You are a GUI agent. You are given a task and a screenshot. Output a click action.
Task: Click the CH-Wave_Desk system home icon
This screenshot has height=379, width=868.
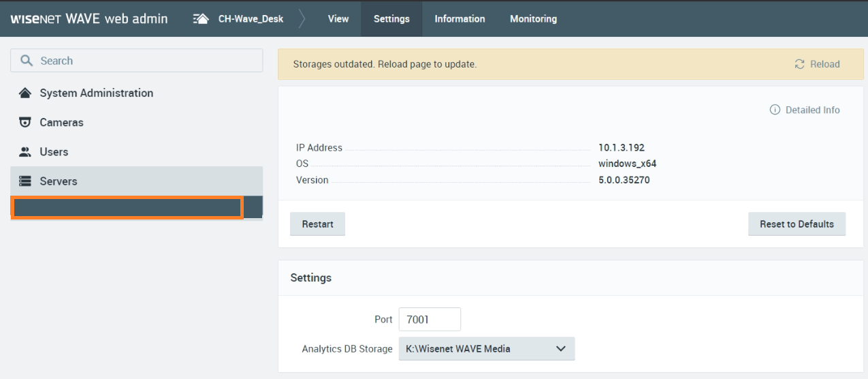point(201,19)
